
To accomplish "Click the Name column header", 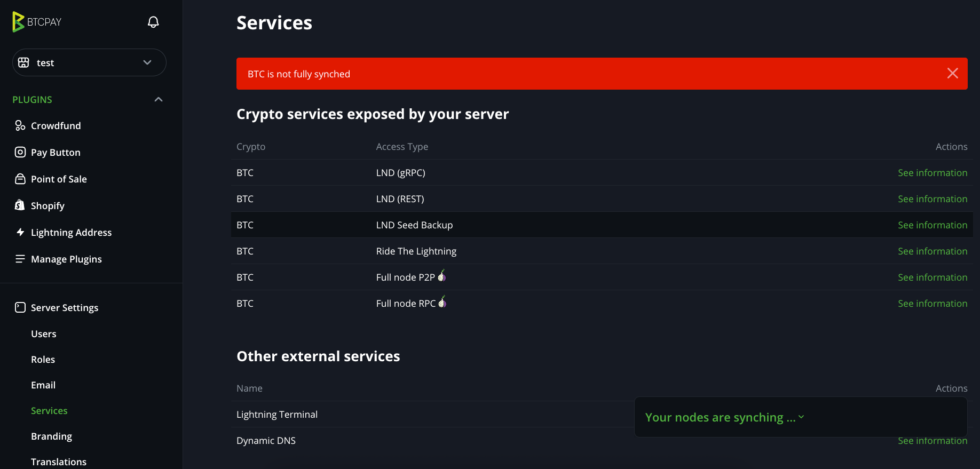I will coord(249,388).
